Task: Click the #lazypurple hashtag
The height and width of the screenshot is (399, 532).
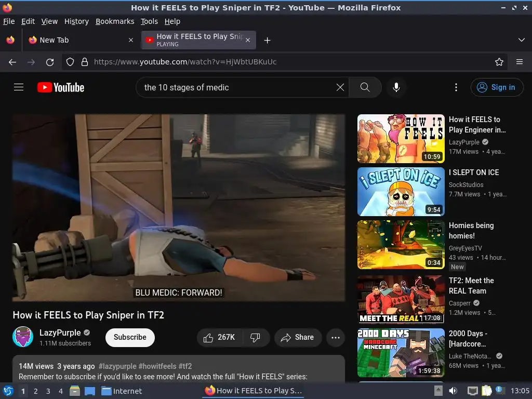Action: coord(117,366)
